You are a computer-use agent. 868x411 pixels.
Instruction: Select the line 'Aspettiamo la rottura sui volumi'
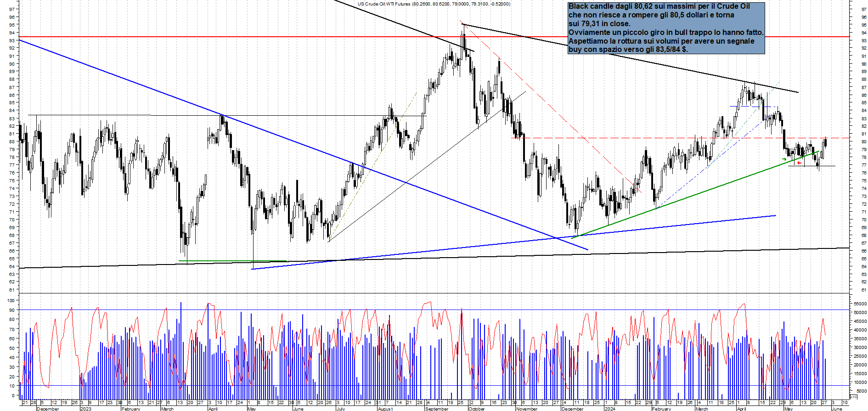click(x=661, y=41)
